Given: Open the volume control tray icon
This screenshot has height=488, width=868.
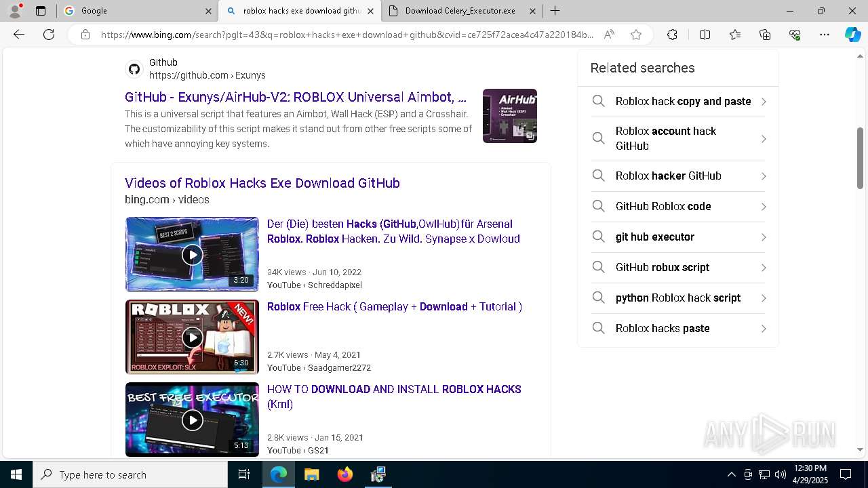Looking at the screenshot, I should [781, 474].
